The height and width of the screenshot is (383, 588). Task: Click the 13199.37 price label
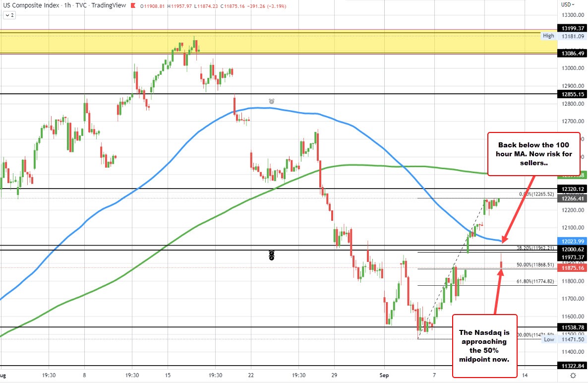(x=572, y=28)
